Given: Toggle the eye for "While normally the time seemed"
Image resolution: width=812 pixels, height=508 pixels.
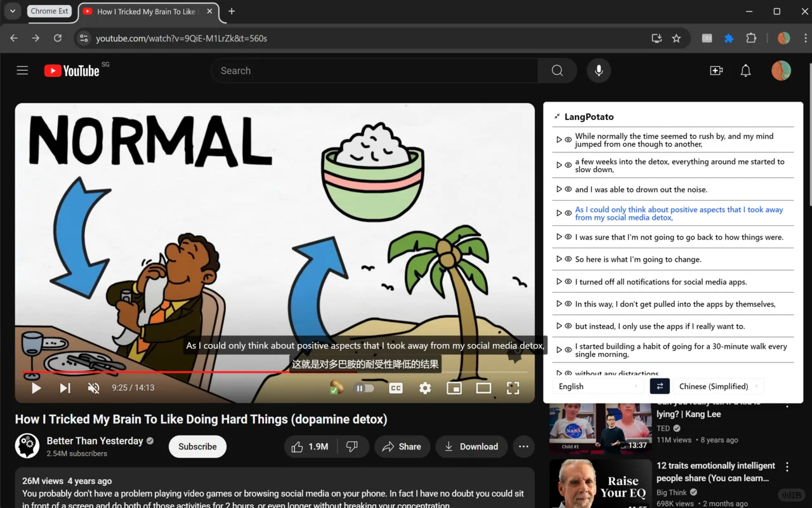Looking at the screenshot, I should click(x=568, y=140).
